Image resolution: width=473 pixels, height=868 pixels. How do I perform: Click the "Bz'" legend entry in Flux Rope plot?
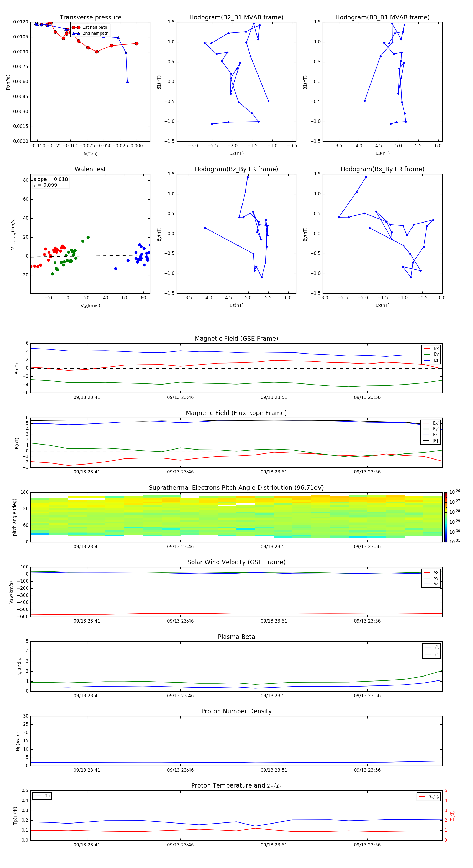pyautogui.click(x=431, y=435)
